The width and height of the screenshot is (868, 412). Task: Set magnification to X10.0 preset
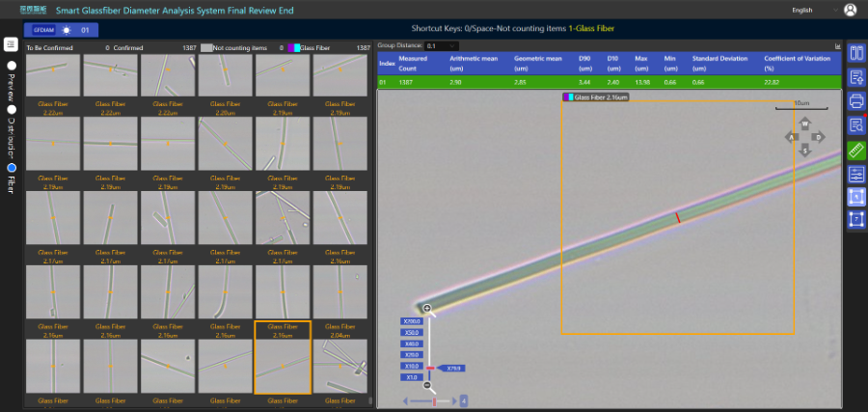pos(412,367)
